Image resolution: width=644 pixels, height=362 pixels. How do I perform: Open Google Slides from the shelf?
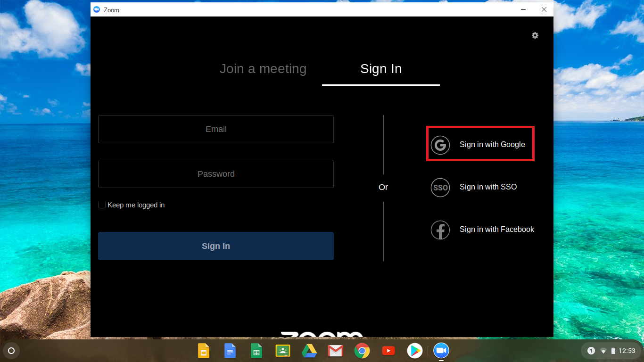click(x=204, y=351)
